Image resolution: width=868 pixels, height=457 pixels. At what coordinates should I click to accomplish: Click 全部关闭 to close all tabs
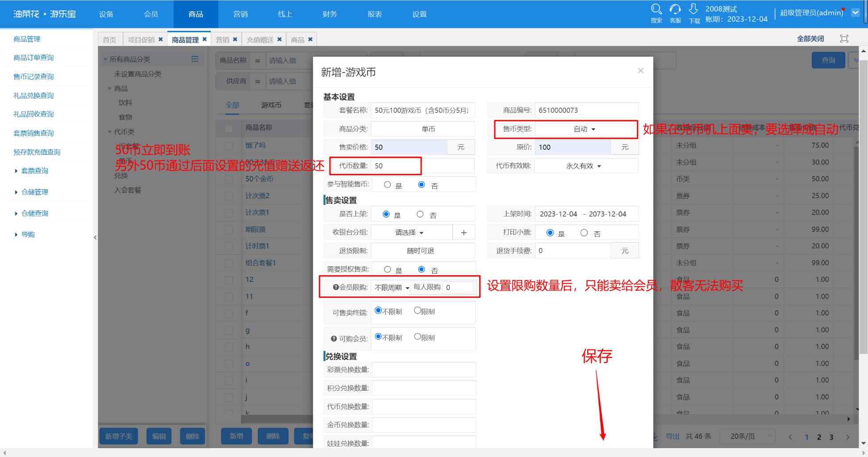[810, 39]
